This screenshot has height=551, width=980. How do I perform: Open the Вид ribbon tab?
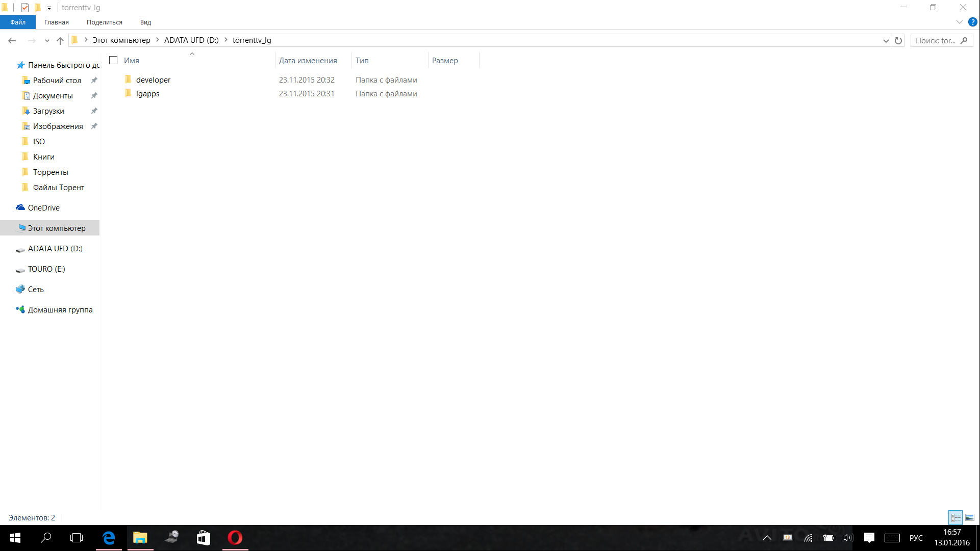145,22
